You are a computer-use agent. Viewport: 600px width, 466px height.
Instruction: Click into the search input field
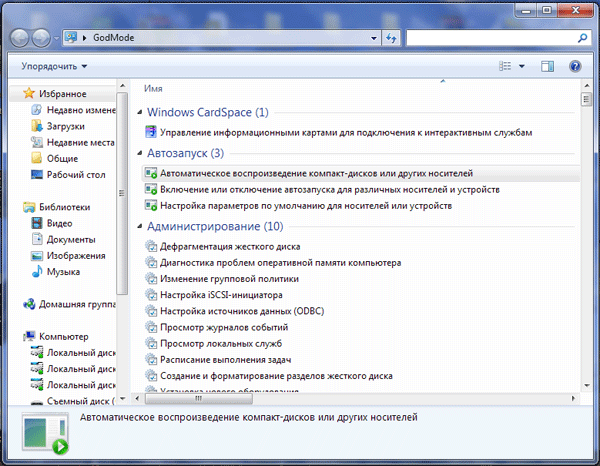(491, 38)
